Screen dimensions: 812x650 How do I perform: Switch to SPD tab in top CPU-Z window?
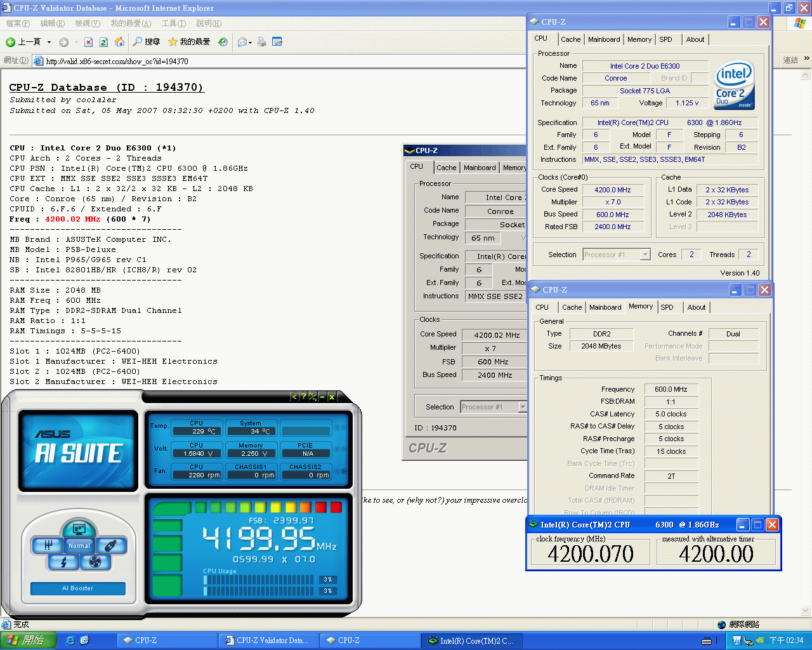[665, 39]
